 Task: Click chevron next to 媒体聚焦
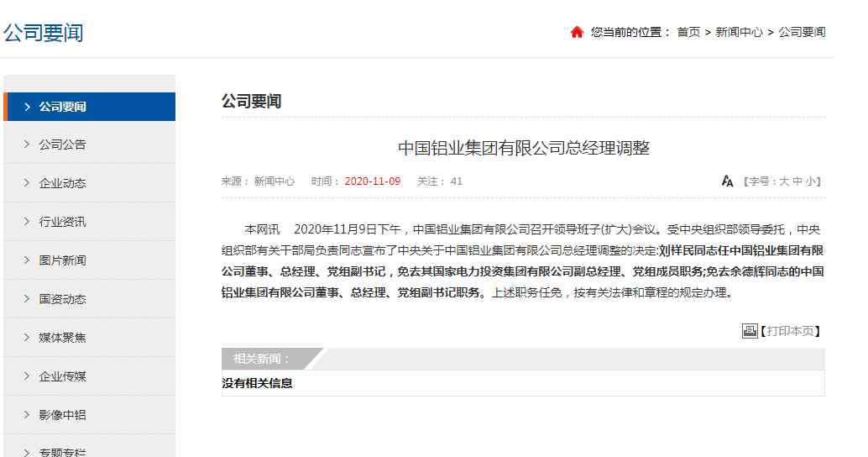pyautogui.click(x=27, y=338)
